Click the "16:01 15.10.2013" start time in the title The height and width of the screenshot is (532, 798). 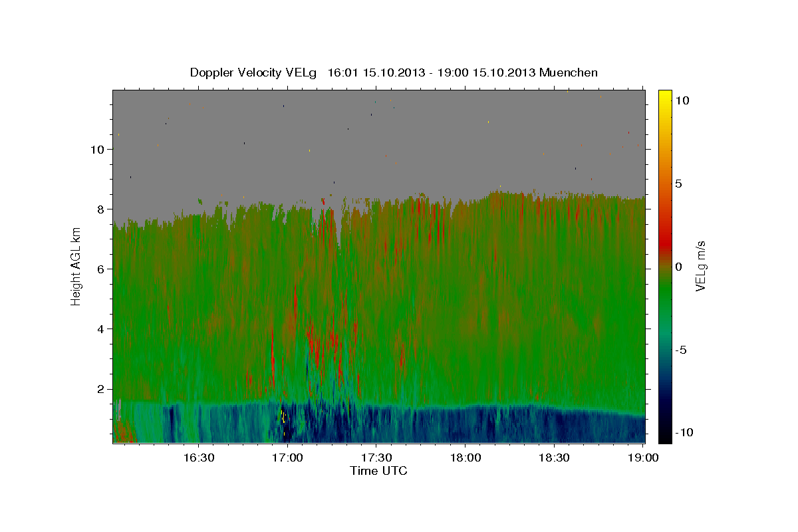tap(378, 72)
